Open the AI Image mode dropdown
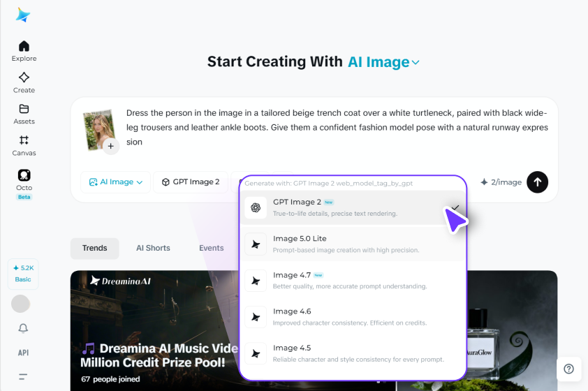This screenshot has width=588, height=391. coord(115,182)
